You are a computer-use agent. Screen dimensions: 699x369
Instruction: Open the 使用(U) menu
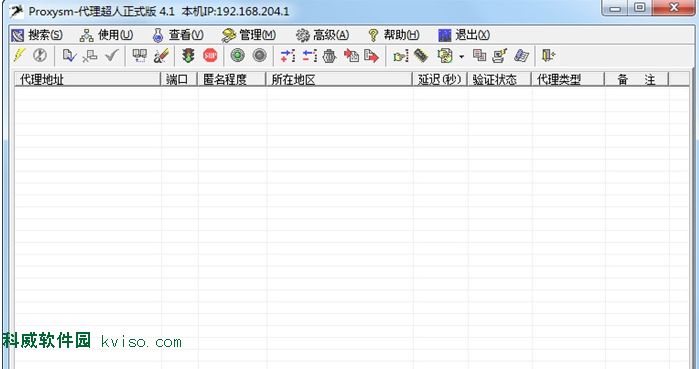(x=107, y=35)
